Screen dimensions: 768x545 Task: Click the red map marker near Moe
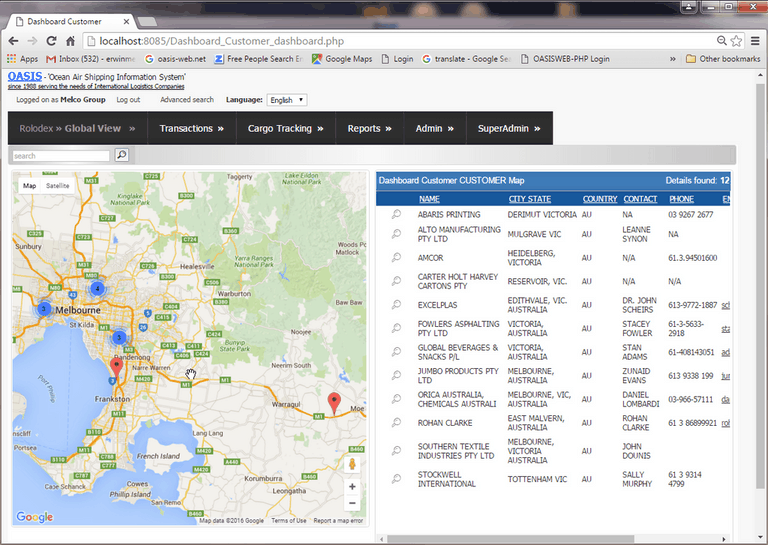(334, 403)
